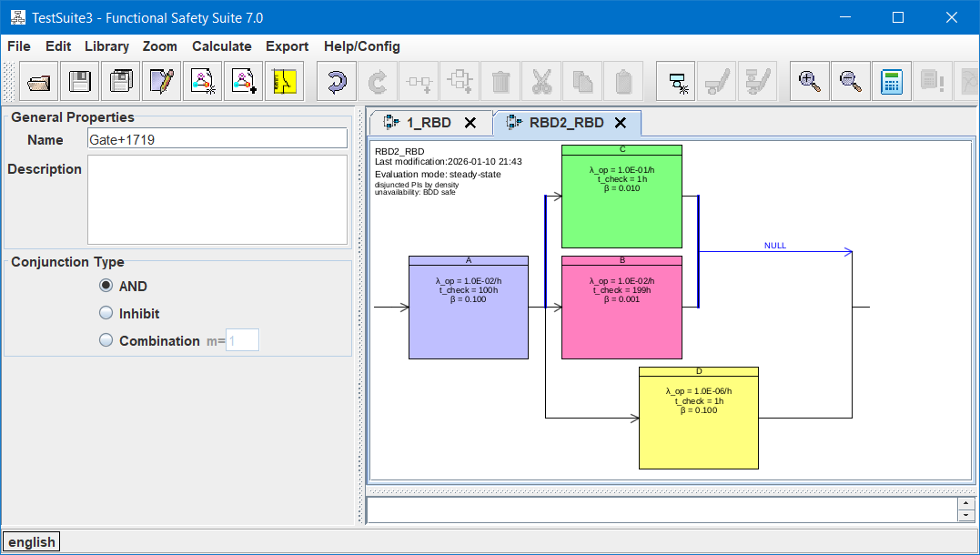Open the Export menu

pos(287,46)
